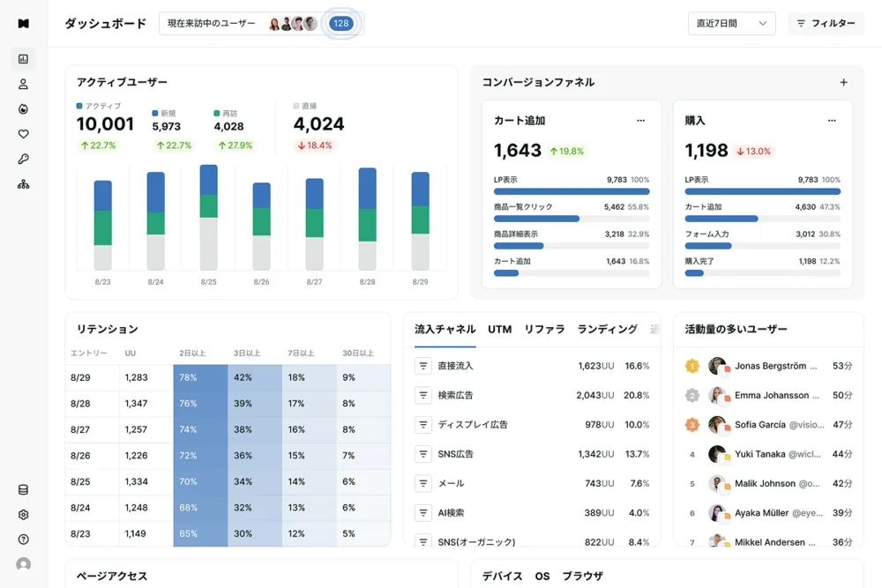Image resolution: width=882 pixels, height=588 pixels.
Task: Click the フィルター button
Action: tap(826, 23)
